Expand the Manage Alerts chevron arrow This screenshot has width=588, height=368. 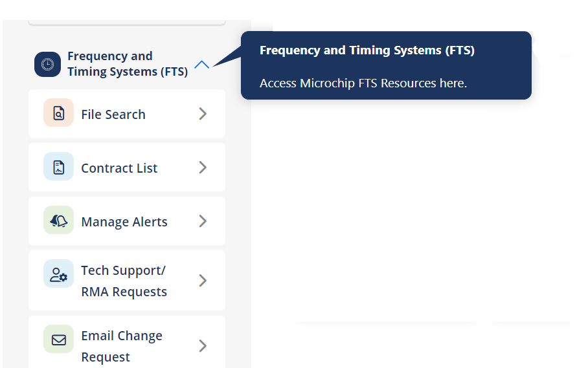point(203,221)
